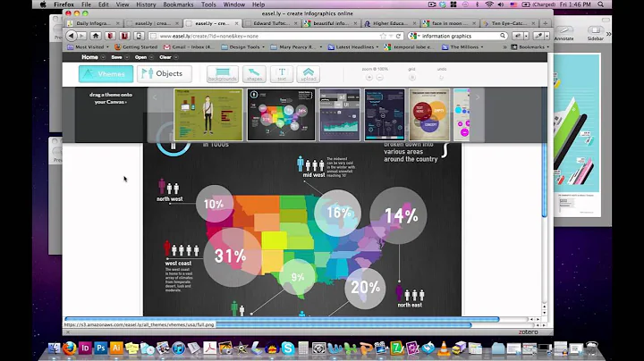Image resolution: width=644 pixels, height=361 pixels.
Task: Zoom out with the minus icon
Action: (x=380, y=77)
